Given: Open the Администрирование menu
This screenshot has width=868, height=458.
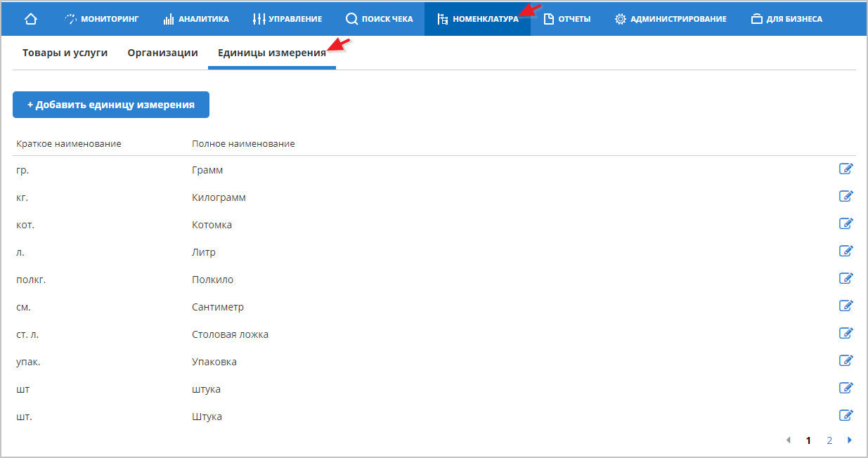Looking at the screenshot, I should click(671, 19).
